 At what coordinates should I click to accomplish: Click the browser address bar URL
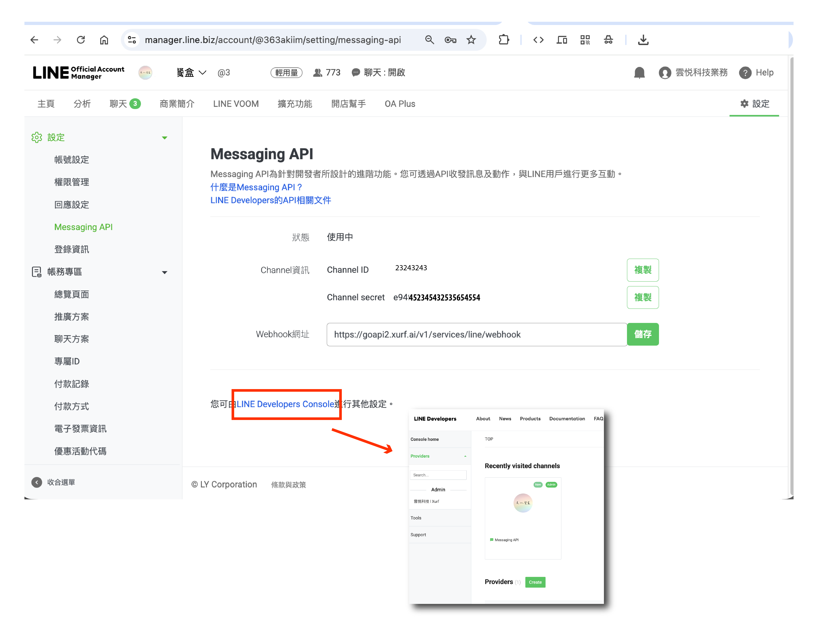[x=273, y=40]
